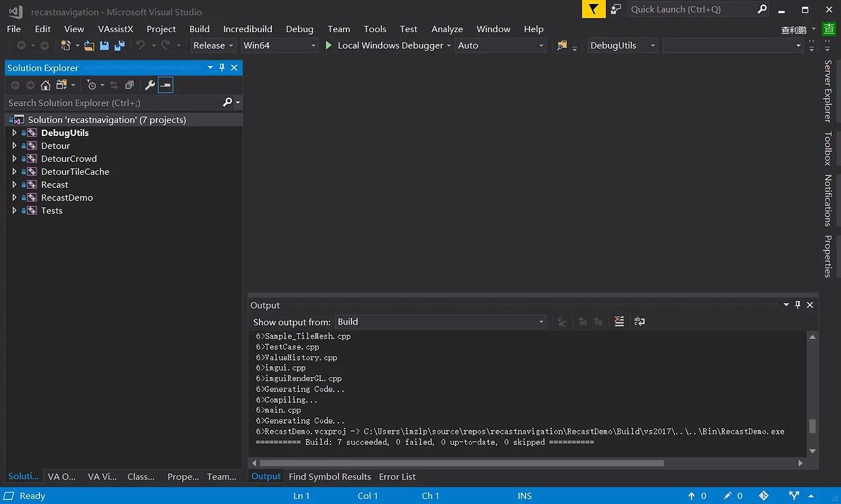Open the Toolbox side tab

tap(828, 149)
